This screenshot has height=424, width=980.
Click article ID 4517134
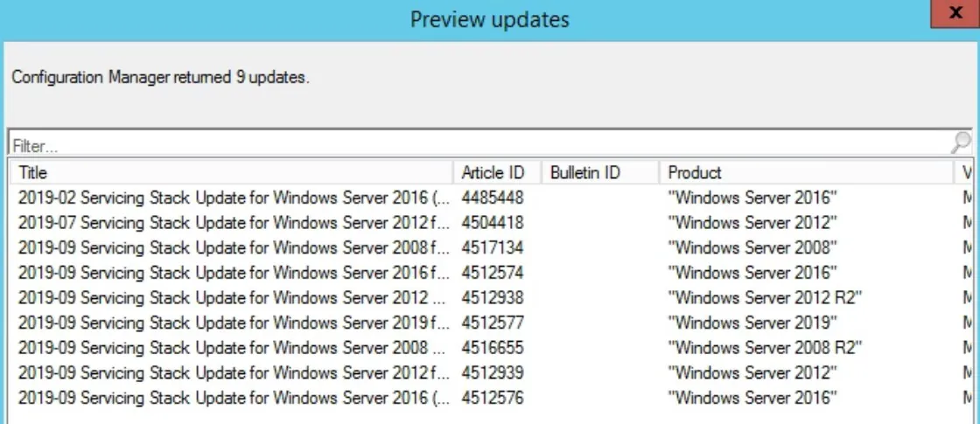pos(493,247)
